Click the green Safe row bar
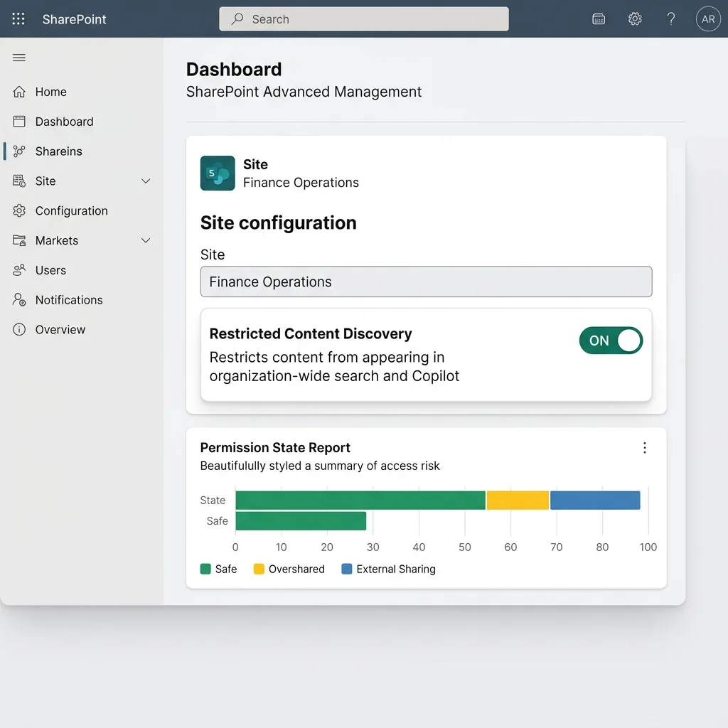 coord(301,521)
